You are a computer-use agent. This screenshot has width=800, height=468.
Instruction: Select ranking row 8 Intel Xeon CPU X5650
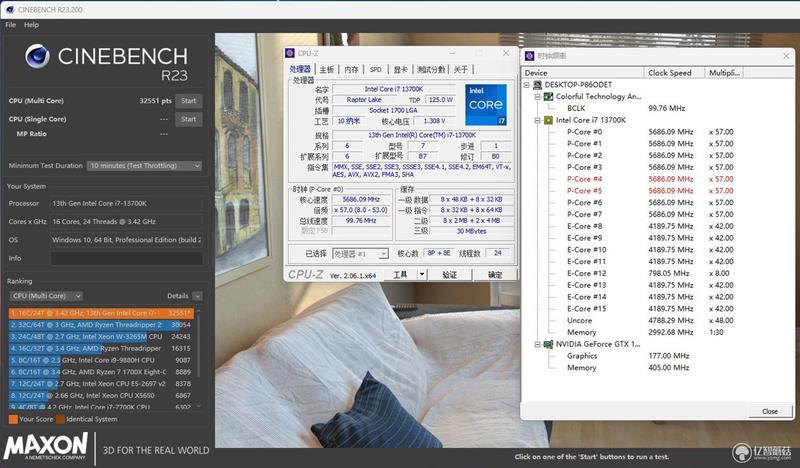[x=101, y=395]
